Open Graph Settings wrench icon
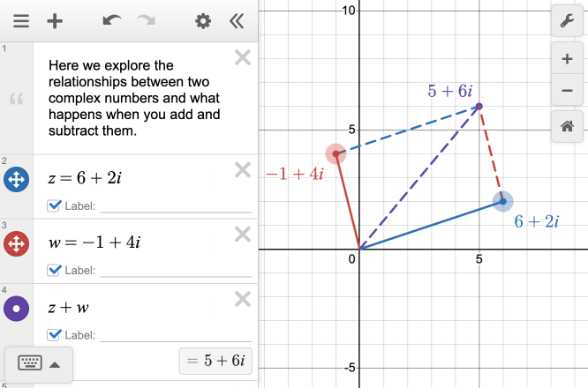 coord(566,21)
